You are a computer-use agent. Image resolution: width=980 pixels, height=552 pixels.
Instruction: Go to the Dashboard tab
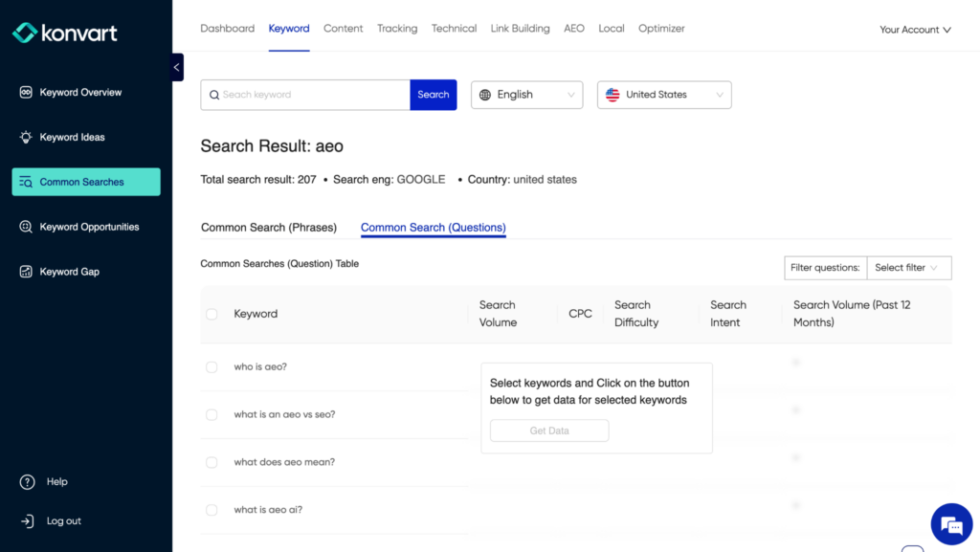click(228, 29)
